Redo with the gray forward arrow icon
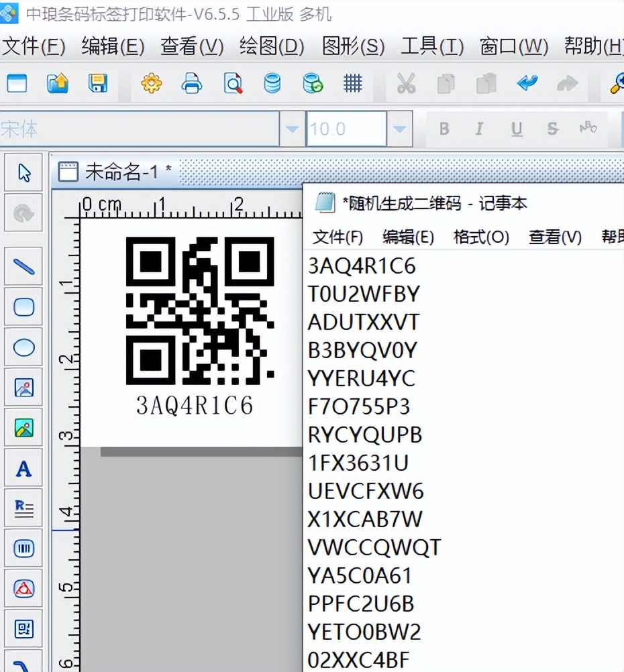Screen dimensions: 624x672 click(x=567, y=83)
